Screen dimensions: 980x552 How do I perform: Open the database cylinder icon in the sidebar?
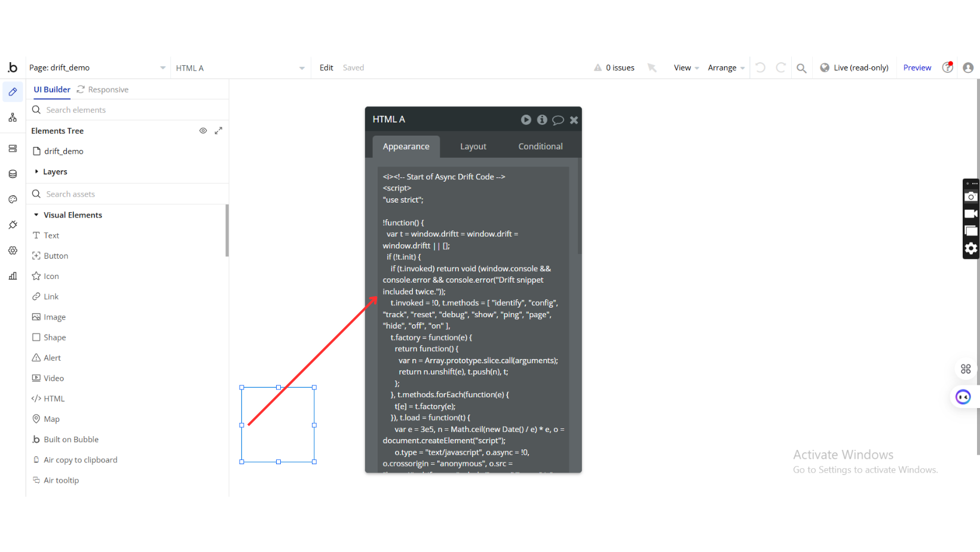point(13,174)
